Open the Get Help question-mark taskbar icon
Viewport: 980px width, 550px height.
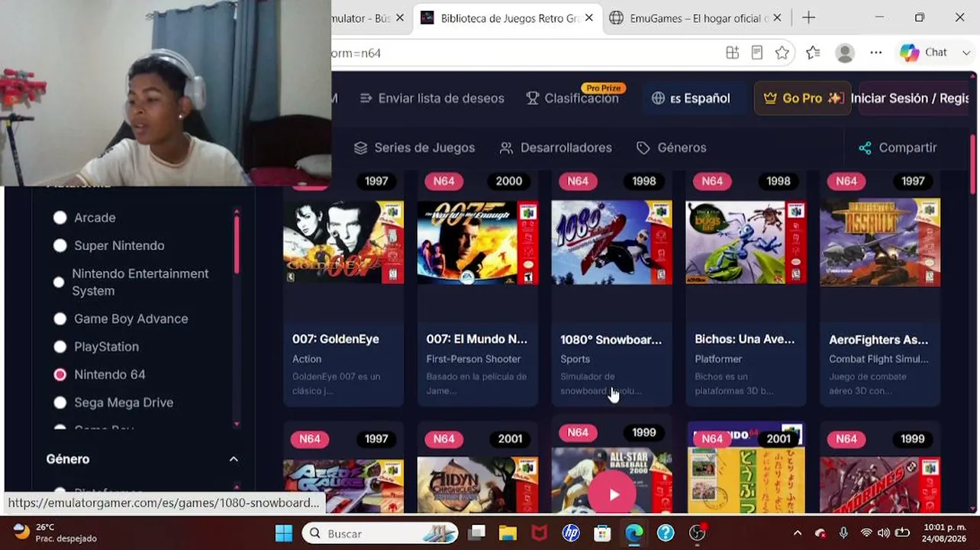pyautogui.click(x=666, y=533)
